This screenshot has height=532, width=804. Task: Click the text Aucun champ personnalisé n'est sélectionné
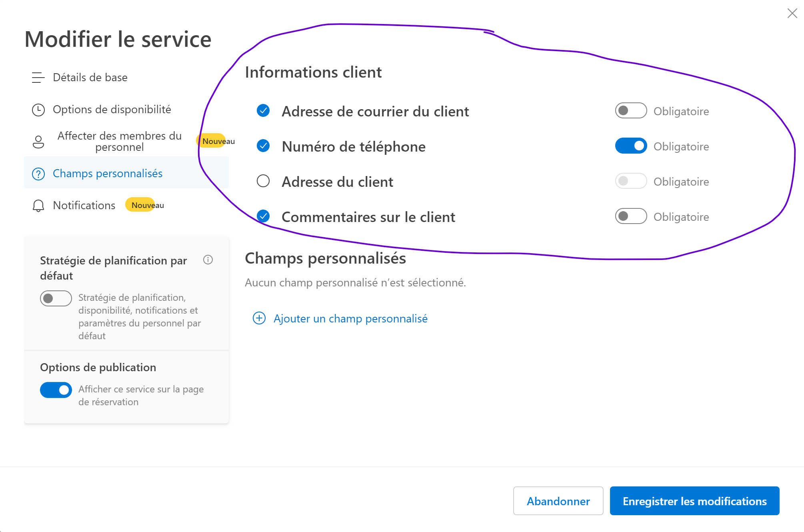coord(355,283)
